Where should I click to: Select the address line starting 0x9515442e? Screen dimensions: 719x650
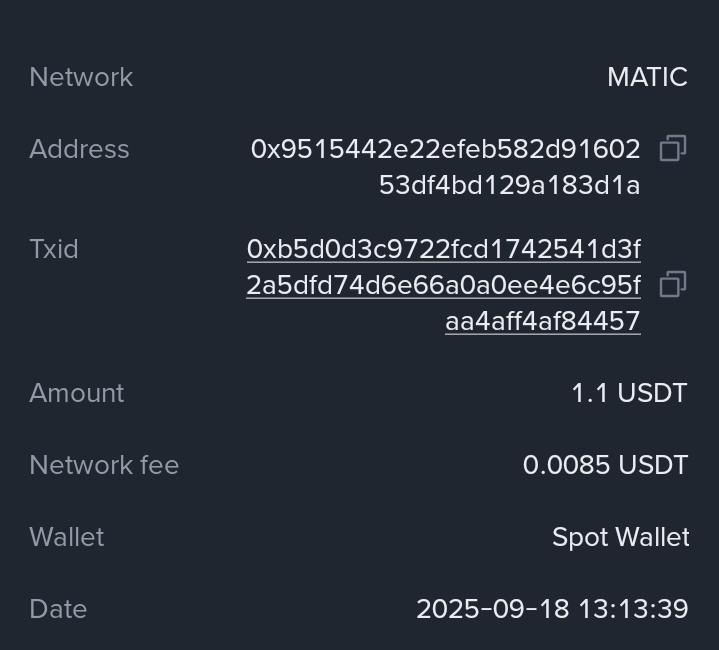coord(445,149)
